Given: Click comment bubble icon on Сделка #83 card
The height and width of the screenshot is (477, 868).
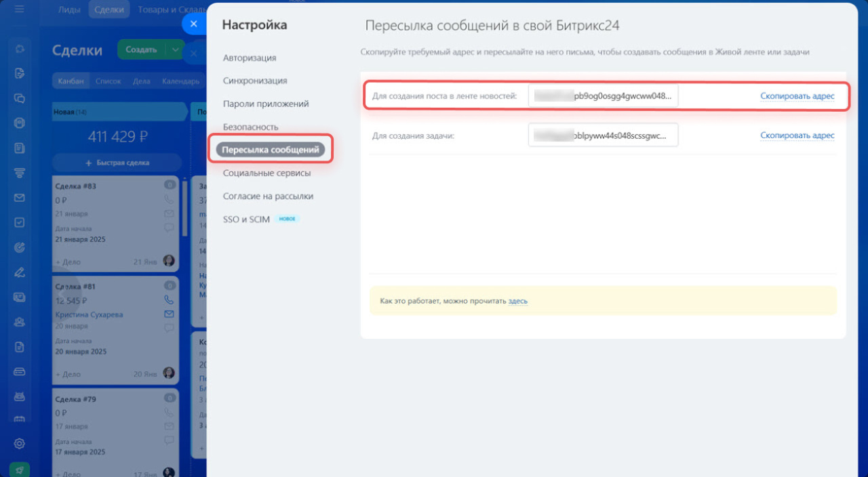Looking at the screenshot, I should click(x=169, y=228).
